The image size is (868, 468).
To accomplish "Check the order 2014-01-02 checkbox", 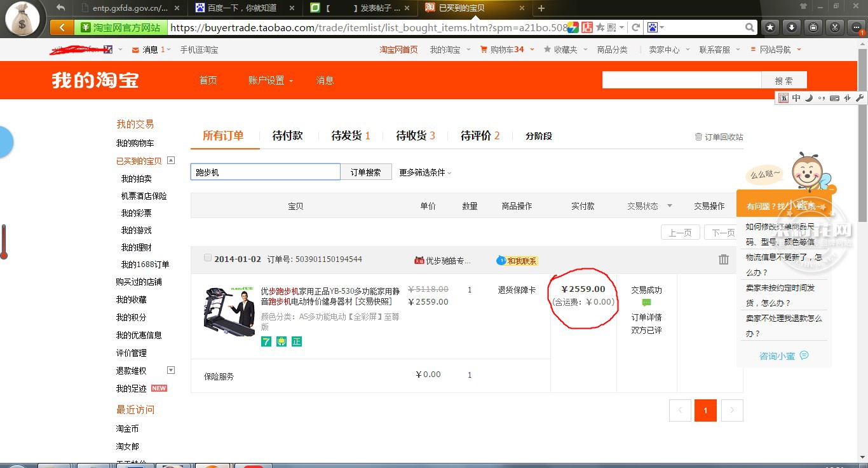I will (x=208, y=258).
